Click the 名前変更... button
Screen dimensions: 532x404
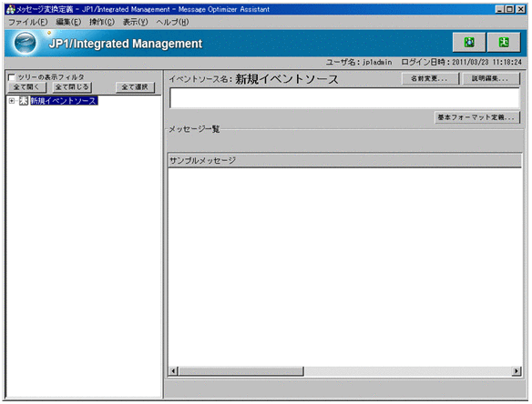coord(430,78)
